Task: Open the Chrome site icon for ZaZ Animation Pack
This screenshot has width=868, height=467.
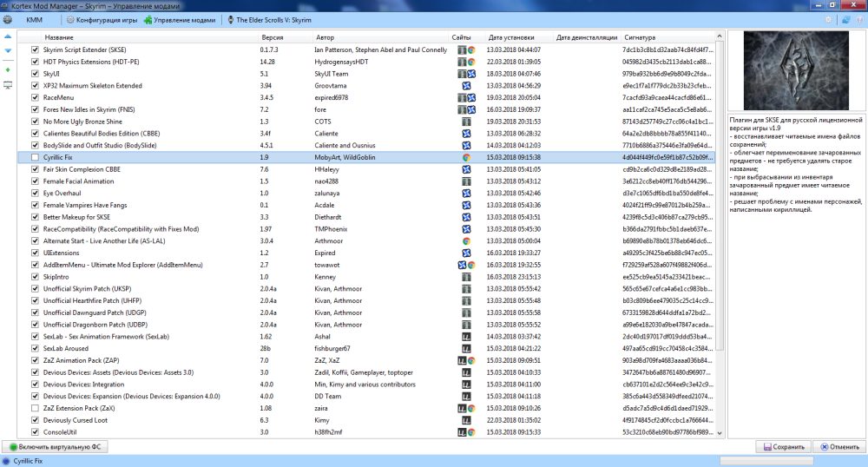Action: click(x=471, y=361)
